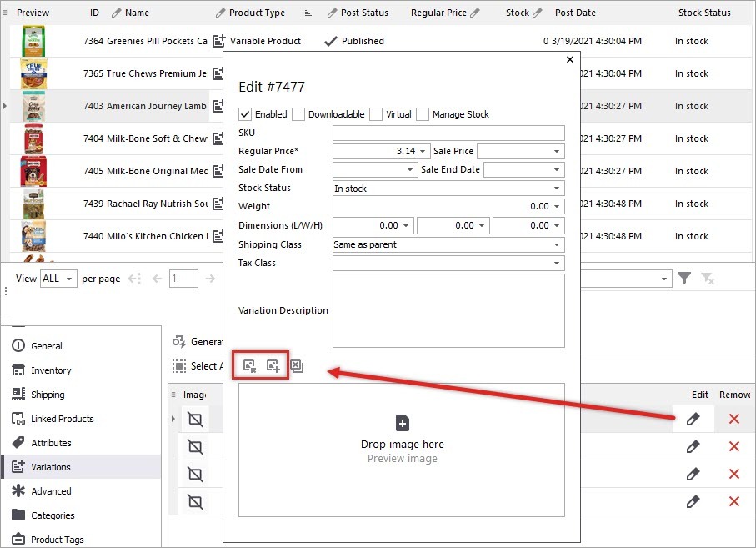Click the select image icon above drop area
The image size is (756, 548).
pyautogui.click(x=249, y=365)
